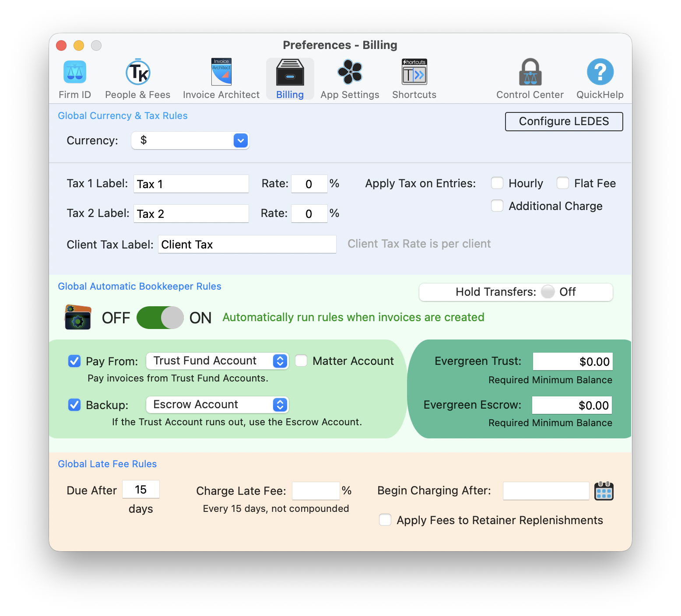Edit the Due After days field
Image resolution: width=681 pixels, height=616 pixels.
[141, 490]
